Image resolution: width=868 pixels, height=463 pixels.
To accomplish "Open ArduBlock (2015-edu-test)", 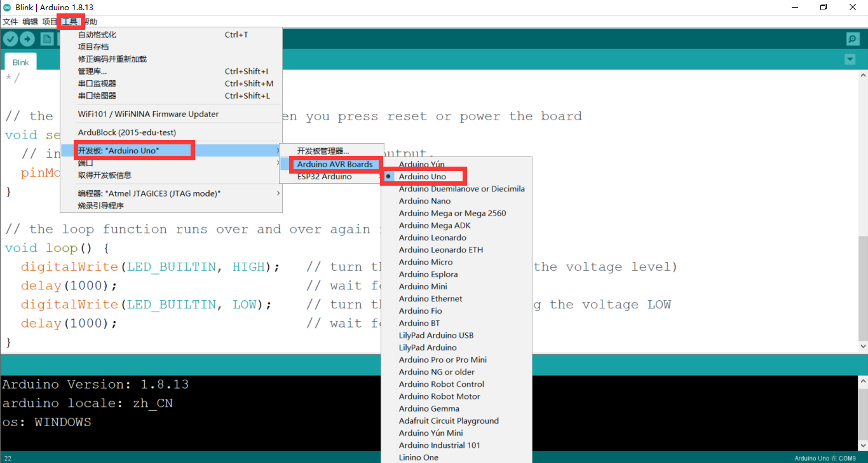I will click(171, 132).
